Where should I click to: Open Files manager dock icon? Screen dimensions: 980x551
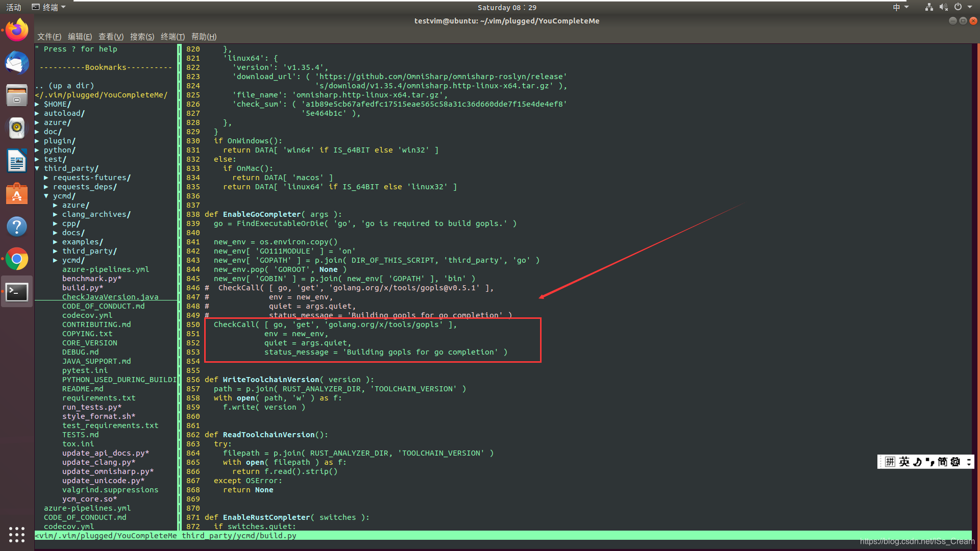coord(17,95)
